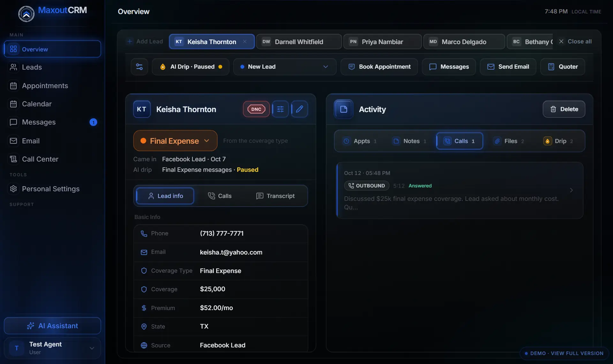Toggle the AI Drip Paused control
This screenshot has height=364, width=613.
tap(191, 67)
